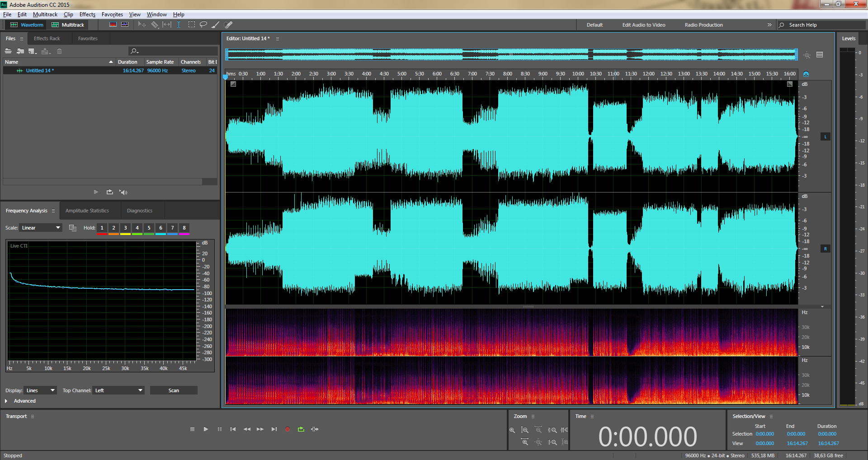Click the Open File folder icon

point(8,51)
